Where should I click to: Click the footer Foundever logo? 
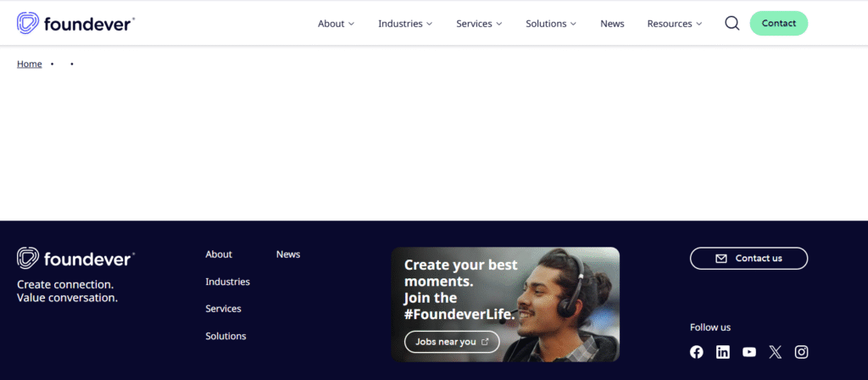(75, 258)
